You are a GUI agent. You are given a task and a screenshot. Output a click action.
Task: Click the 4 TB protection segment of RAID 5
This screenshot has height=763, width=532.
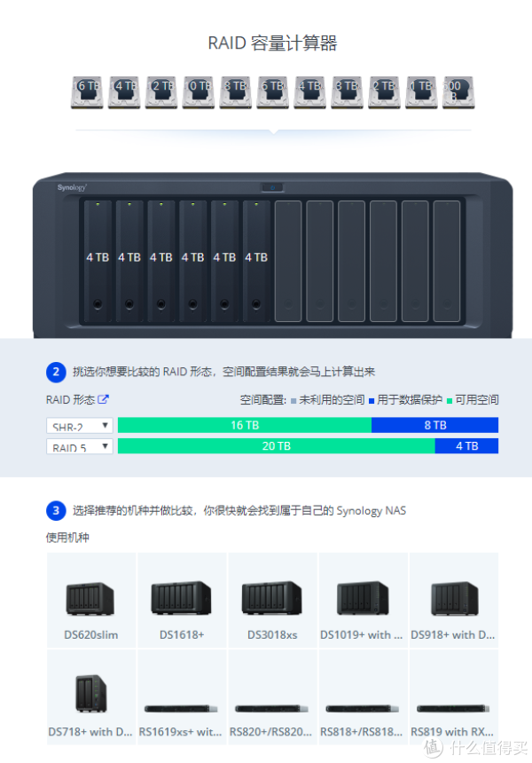tap(466, 446)
